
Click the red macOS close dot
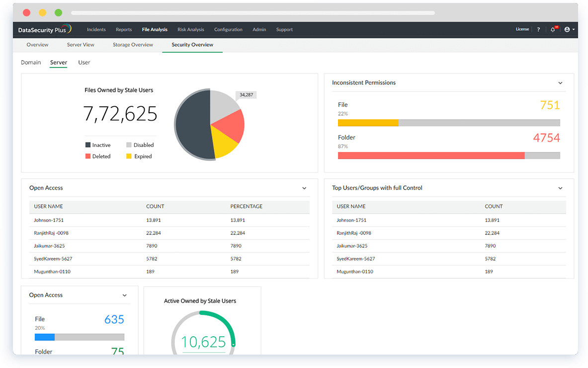[26, 13]
